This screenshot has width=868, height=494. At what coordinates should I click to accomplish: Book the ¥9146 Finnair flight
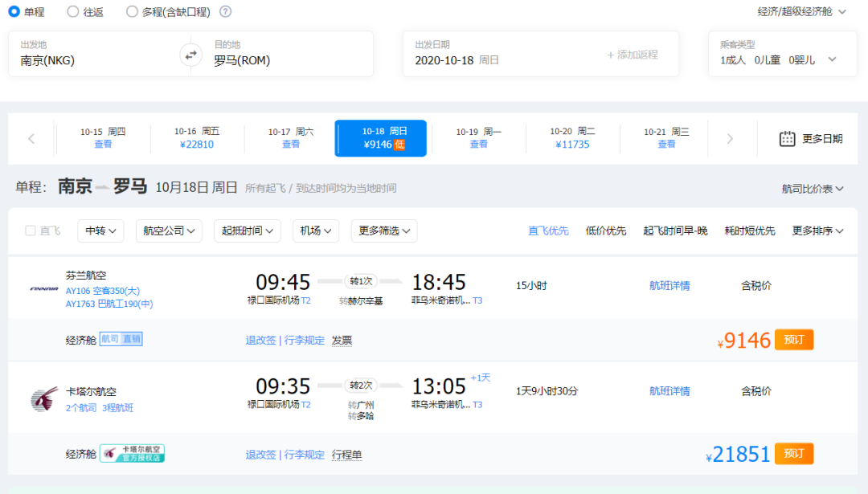(794, 340)
